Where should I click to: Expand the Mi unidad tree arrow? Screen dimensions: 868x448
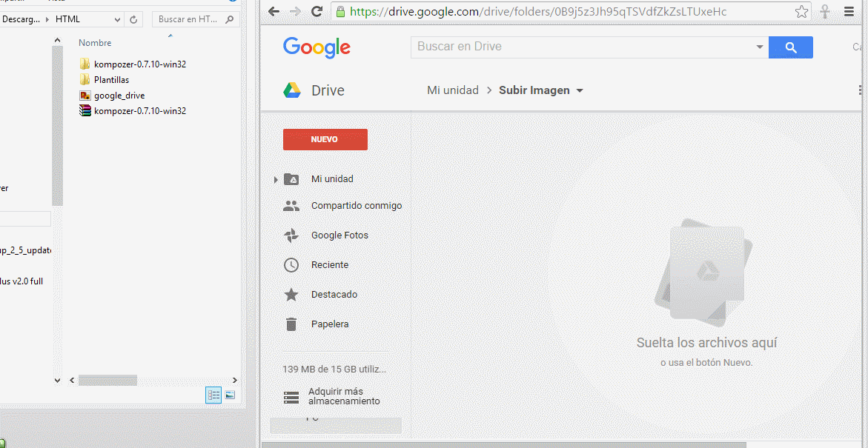tap(276, 180)
